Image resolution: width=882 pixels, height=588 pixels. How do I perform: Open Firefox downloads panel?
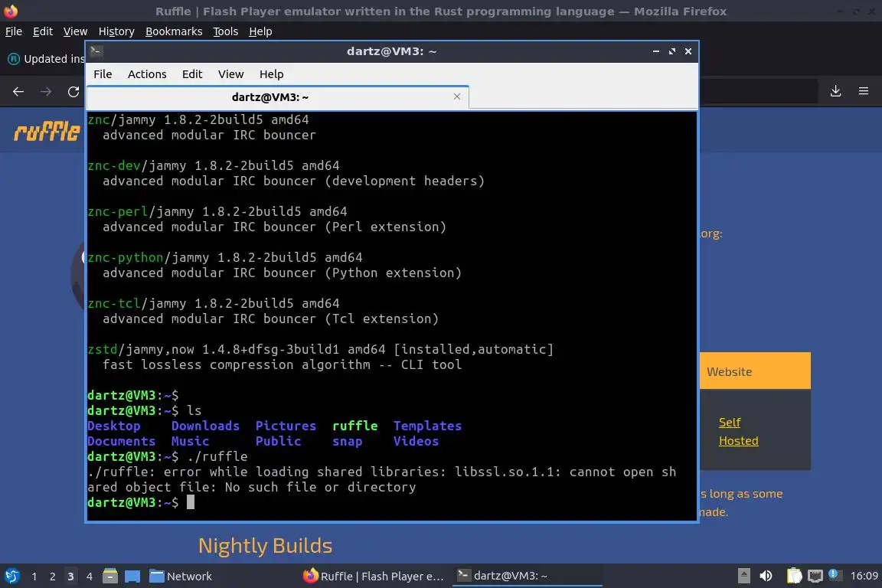tap(835, 91)
